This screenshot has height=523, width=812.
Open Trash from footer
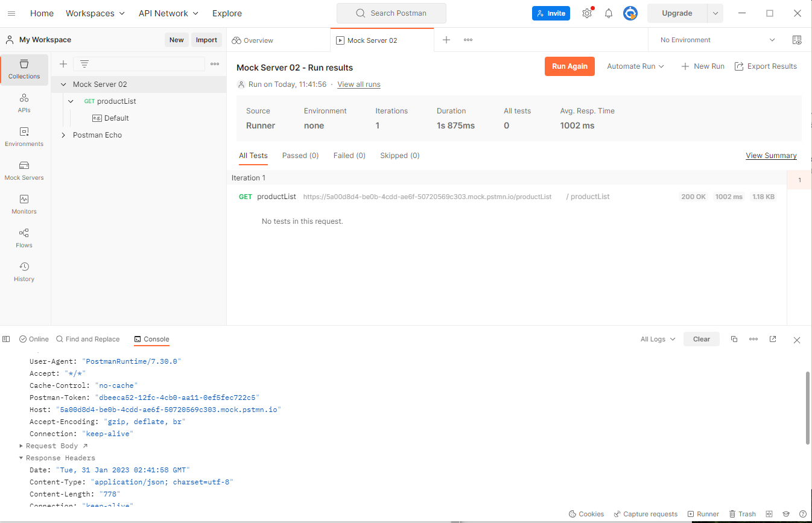(x=743, y=514)
